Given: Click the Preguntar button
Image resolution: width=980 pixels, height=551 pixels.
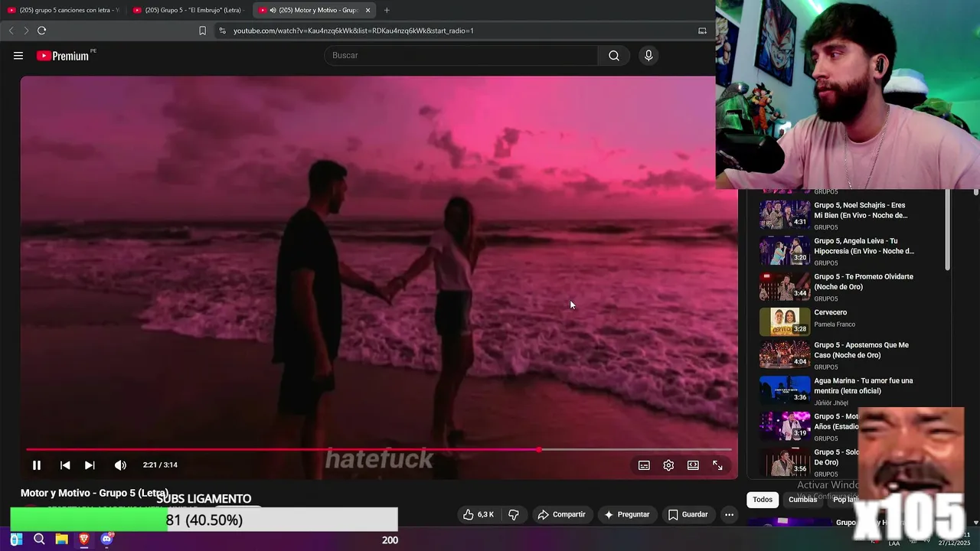Looking at the screenshot, I should pyautogui.click(x=626, y=515).
